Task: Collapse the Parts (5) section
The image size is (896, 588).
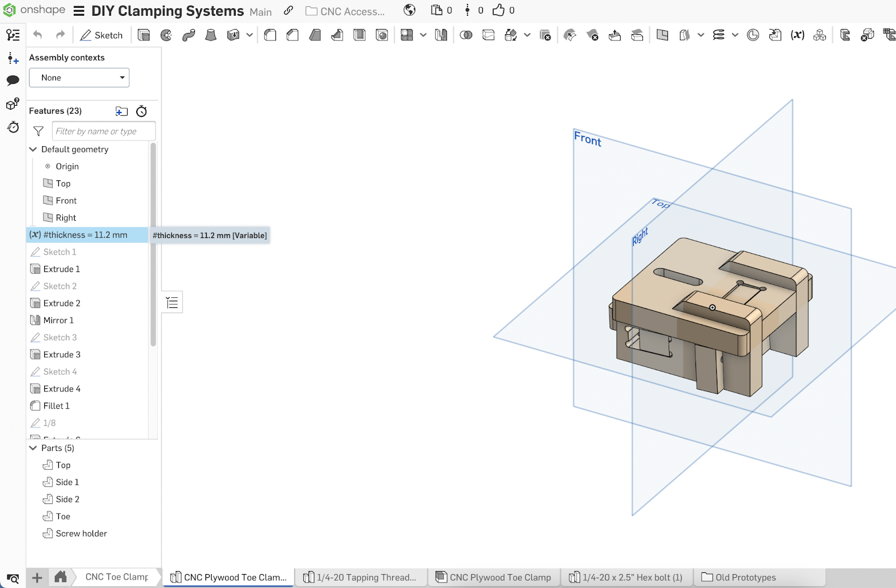Action: [x=33, y=448]
